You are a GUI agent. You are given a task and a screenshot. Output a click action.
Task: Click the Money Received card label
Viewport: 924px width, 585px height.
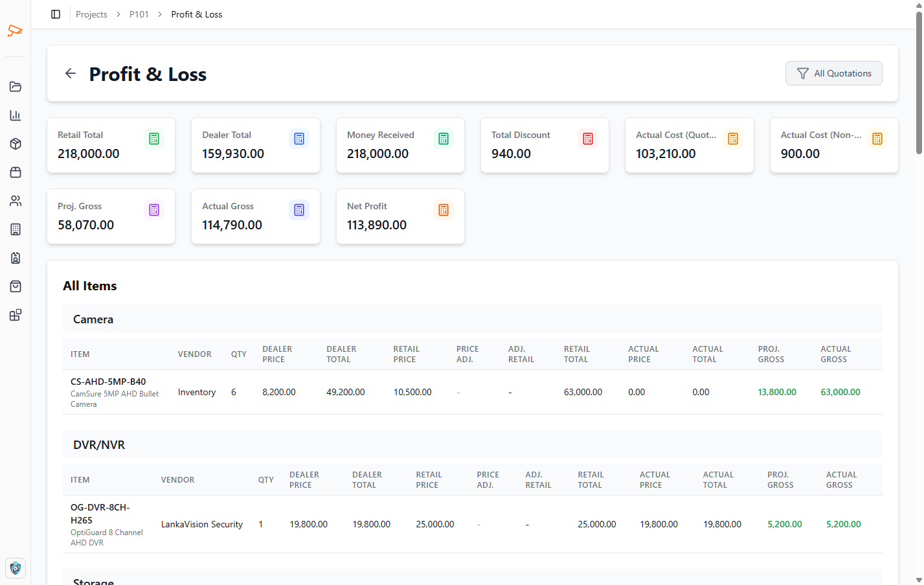pyautogui.click(x=381, y=135)
